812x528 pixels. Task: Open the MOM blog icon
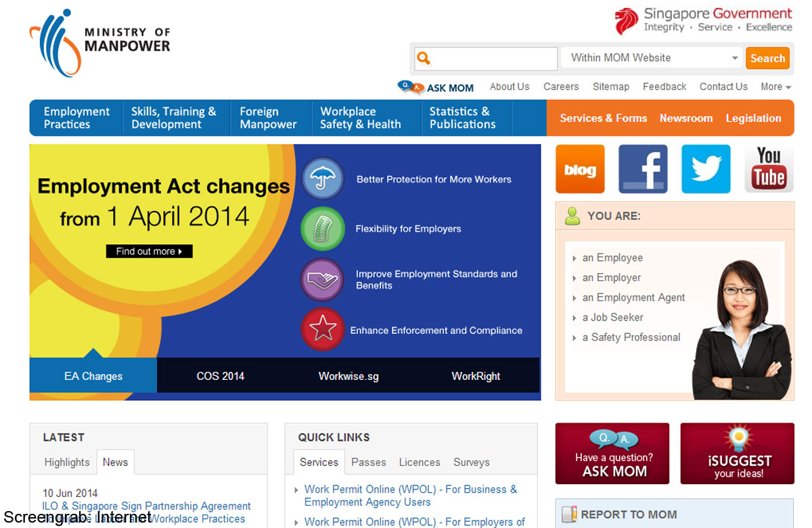coord(580,169)
